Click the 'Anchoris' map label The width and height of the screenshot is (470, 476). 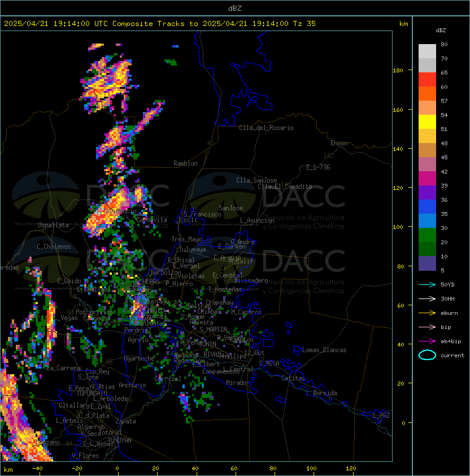coord(132,385)
